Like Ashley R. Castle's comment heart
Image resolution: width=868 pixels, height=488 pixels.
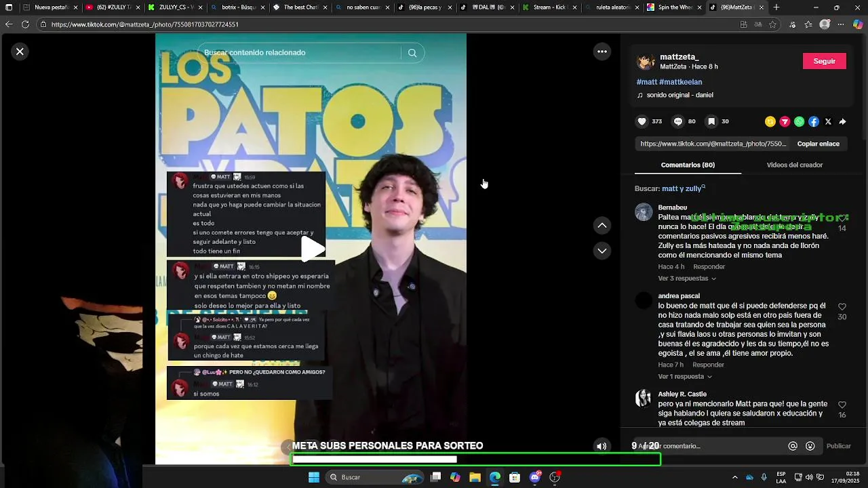[x=842, y=405]
